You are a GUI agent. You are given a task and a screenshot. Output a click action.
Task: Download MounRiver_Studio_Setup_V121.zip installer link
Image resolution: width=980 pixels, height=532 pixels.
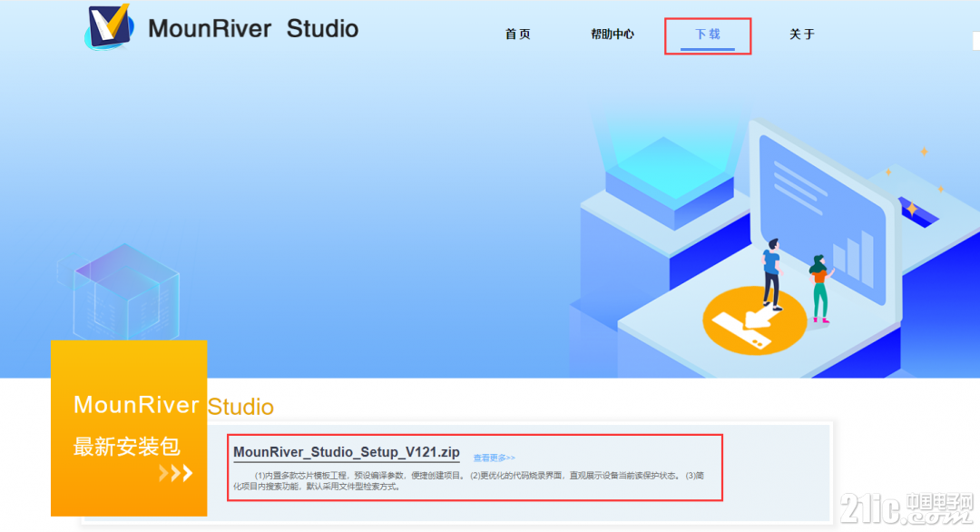(347, 452)
